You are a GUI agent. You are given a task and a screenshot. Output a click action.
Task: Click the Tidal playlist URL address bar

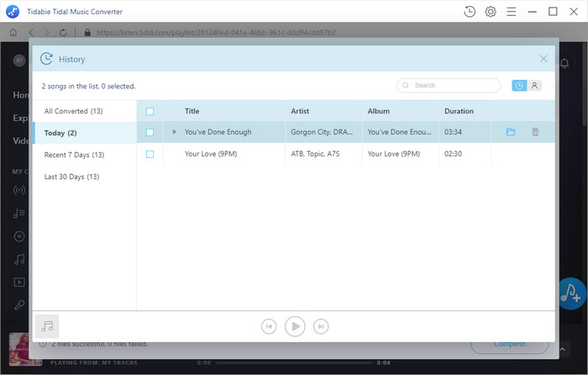pos(216,33)
